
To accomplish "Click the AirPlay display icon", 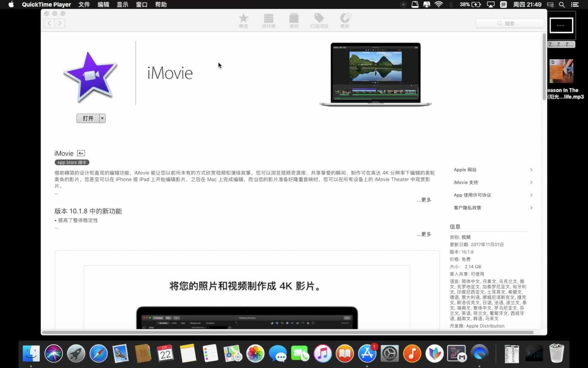I will (491, 4).
